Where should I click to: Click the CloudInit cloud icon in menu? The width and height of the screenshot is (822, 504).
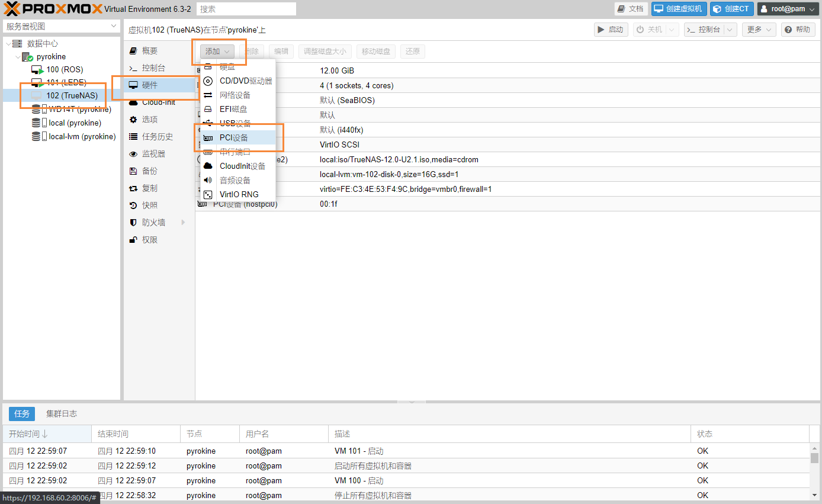tap(208, 166)
